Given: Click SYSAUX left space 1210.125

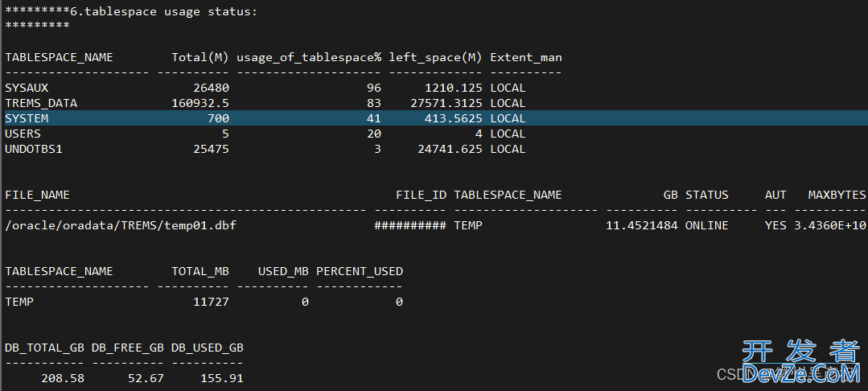Looking at the screenshot, I should pos(454,88).
